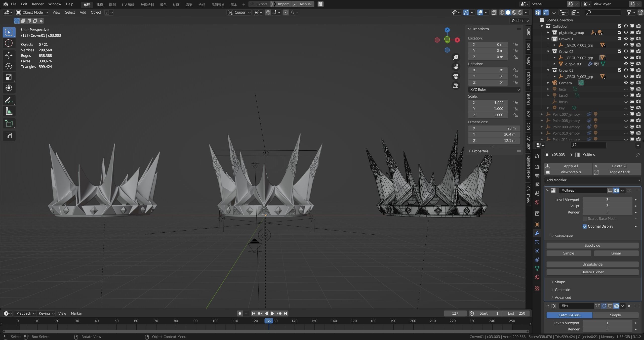Click the Subdivide button
Image resolution: width=644 pixels, height=340 pixels.
click(x=592, y=245)
